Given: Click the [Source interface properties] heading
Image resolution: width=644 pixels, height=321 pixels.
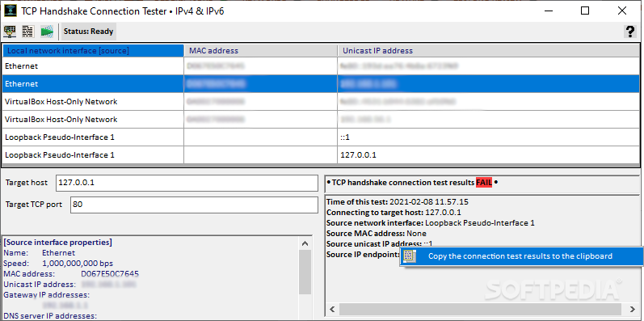Looking at the screenshot, I should click(x=57, y=242).
